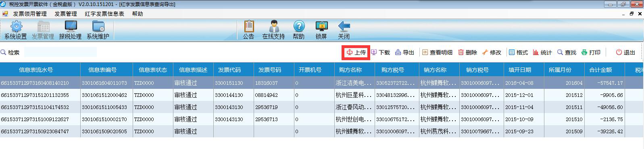The height and width of the screenshot is (149, 644).
Task: Click 合计金额 cell -39226.42
Action: tap(605, 131)
